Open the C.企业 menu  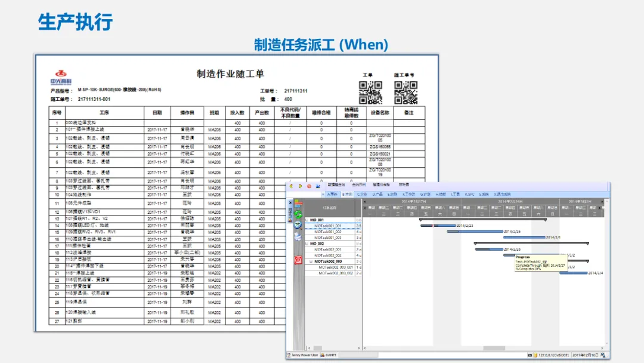(x=363, y=195)
